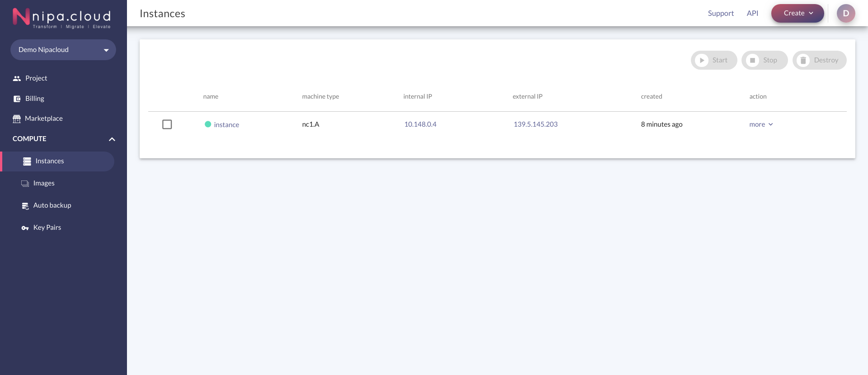Open Key Pairs menu item
Screen dimensions: 868x375
pyautogui.click(x=47, y=228)
